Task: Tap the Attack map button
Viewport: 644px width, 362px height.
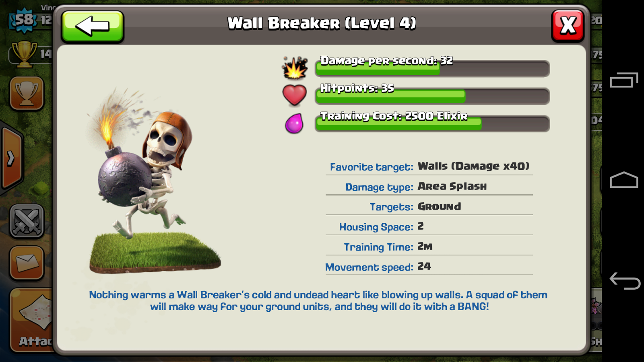Action: click(31, 320)
